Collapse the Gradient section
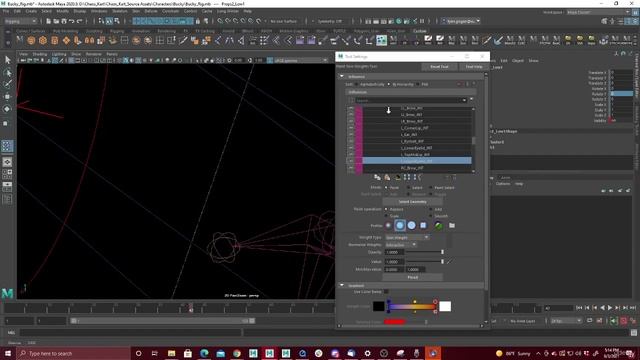The width and height of the screenshot is (640, 360). pyautogui.click(x=342, y=285)
